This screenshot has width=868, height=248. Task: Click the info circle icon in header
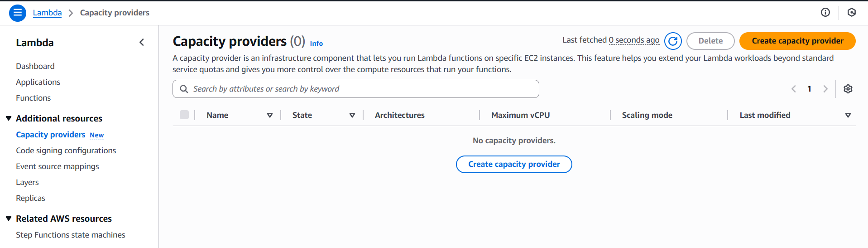point(825,13)
